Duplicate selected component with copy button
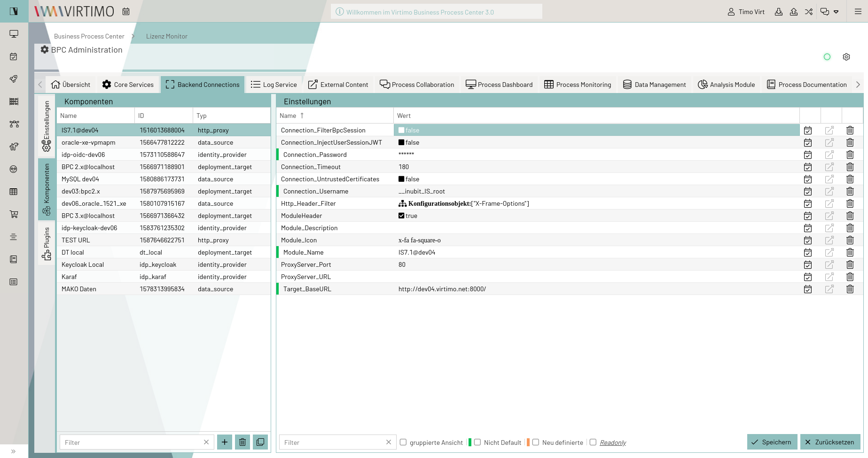 (260, 442)
